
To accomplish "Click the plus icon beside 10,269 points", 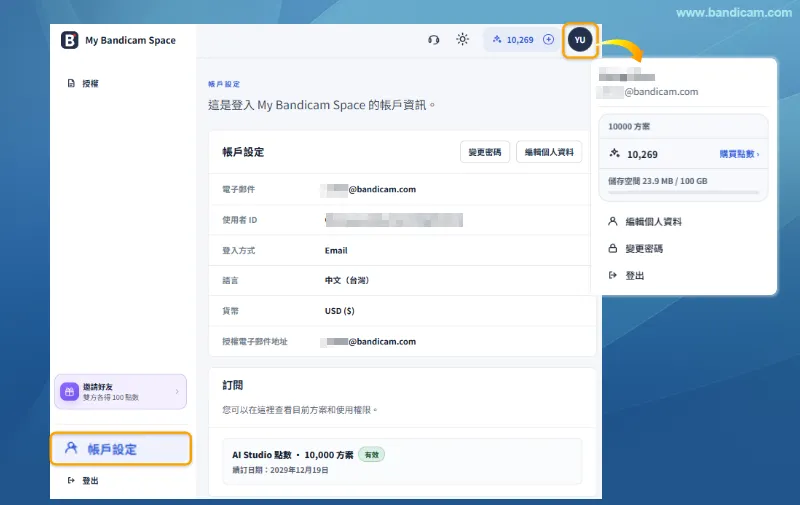I will tap(548, 39).
